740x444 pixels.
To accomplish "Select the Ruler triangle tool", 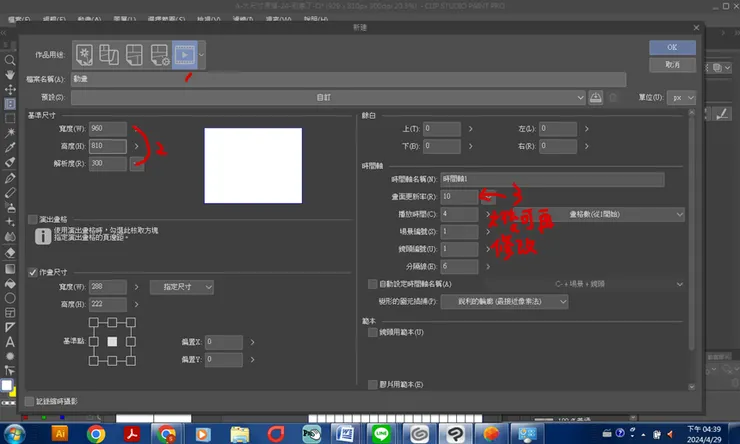I will 9,327.
